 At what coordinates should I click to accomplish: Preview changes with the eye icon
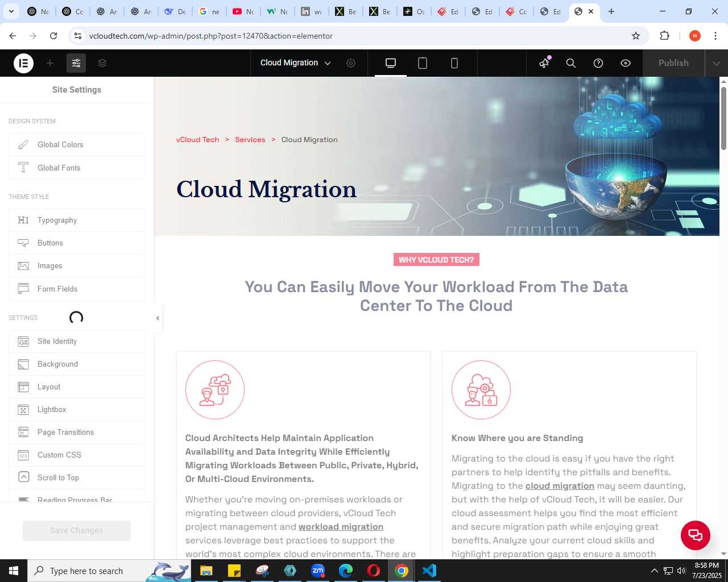(626, 63)
